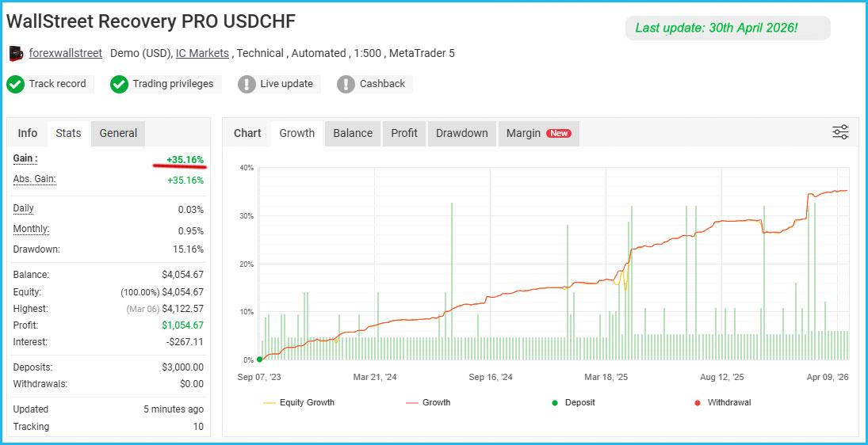
Task: Click the 20% y-axis label
Action: click(247, 264)
